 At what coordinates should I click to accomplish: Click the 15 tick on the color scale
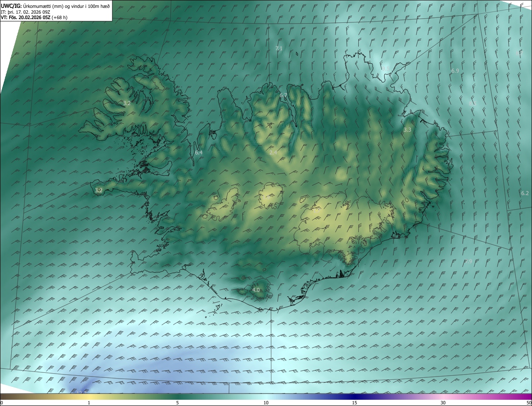pos(355,403)
